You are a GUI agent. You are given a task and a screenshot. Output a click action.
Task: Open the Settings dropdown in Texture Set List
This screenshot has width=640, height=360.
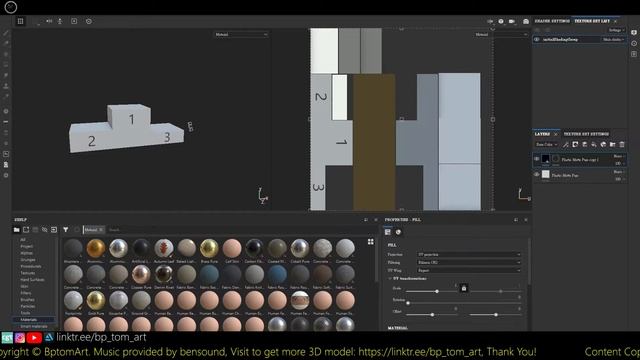[x=616, y=30]
